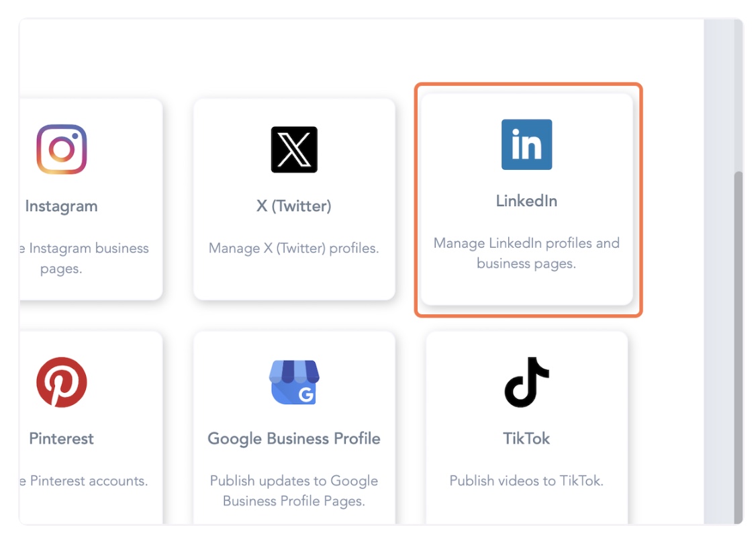Click the Google Business Profile storefront icon
The width and height of the screenshot is (756, 544).
(294, 382)
